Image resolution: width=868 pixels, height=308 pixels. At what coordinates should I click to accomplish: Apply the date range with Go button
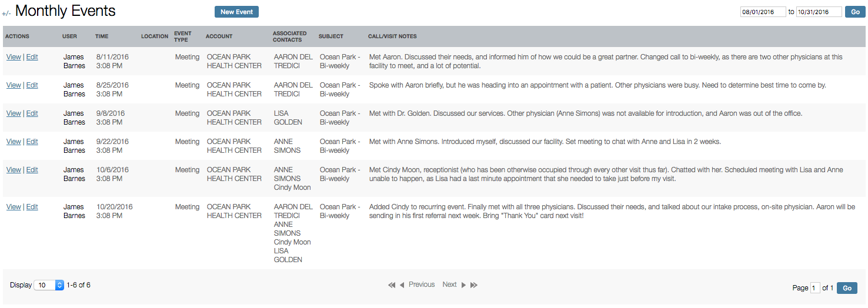(855, 12)
